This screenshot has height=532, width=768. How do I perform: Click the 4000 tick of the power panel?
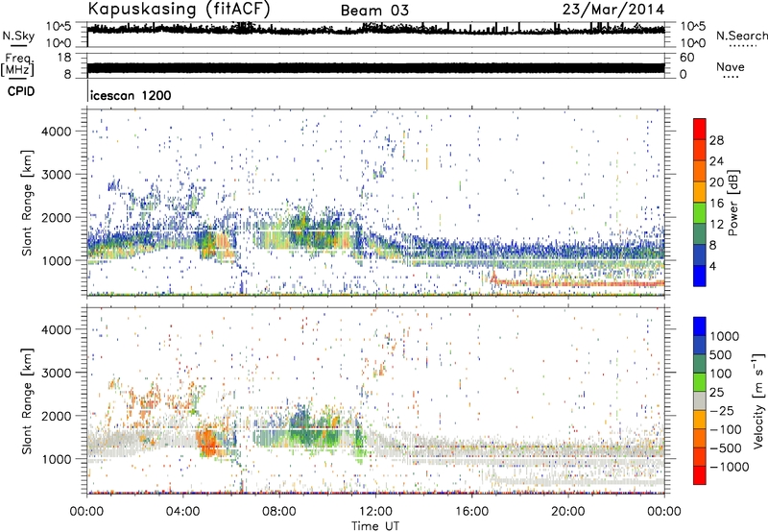click(x=56, y=132)
